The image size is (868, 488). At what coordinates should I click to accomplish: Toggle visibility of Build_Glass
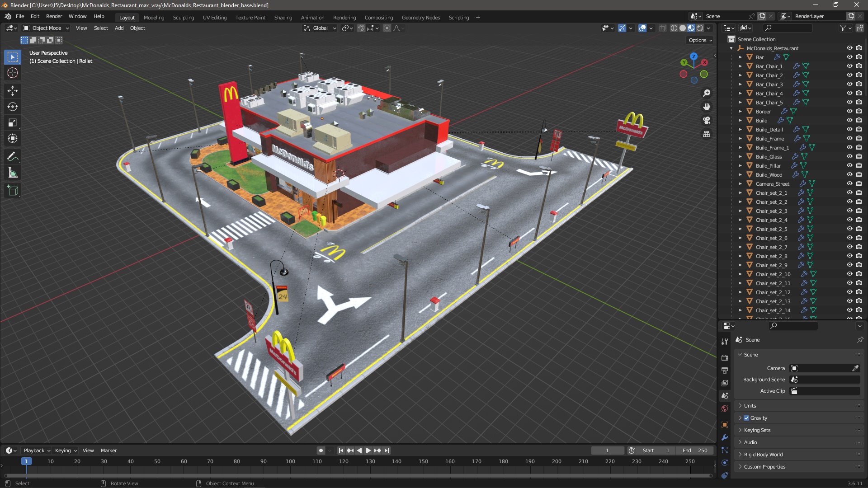pos(849,156)
